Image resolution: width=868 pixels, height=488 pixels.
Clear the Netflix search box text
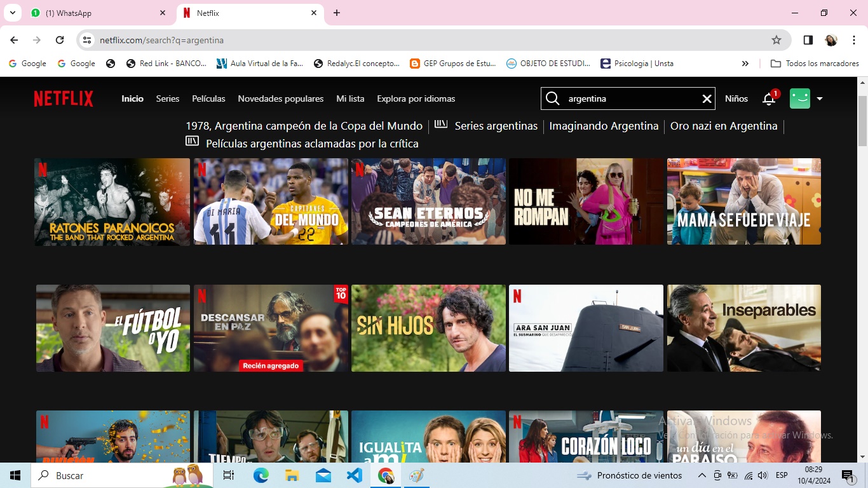707,98
